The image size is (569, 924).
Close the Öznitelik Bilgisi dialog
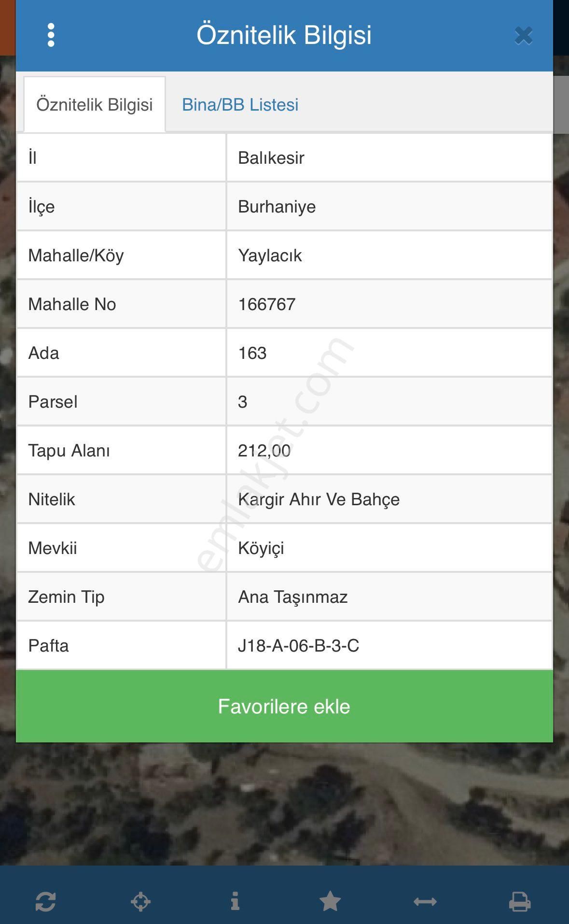pyautogui.click(x=523, y=36)
